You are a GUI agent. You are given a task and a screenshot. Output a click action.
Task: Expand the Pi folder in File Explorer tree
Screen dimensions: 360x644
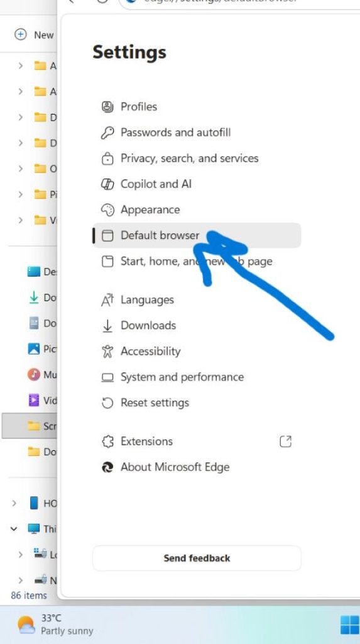click(20, 194)
